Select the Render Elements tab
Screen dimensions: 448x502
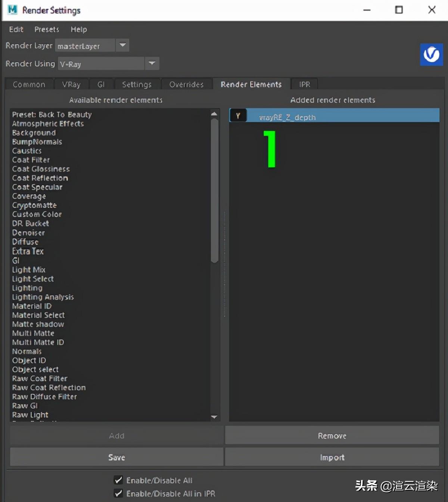tap(251, 84)
